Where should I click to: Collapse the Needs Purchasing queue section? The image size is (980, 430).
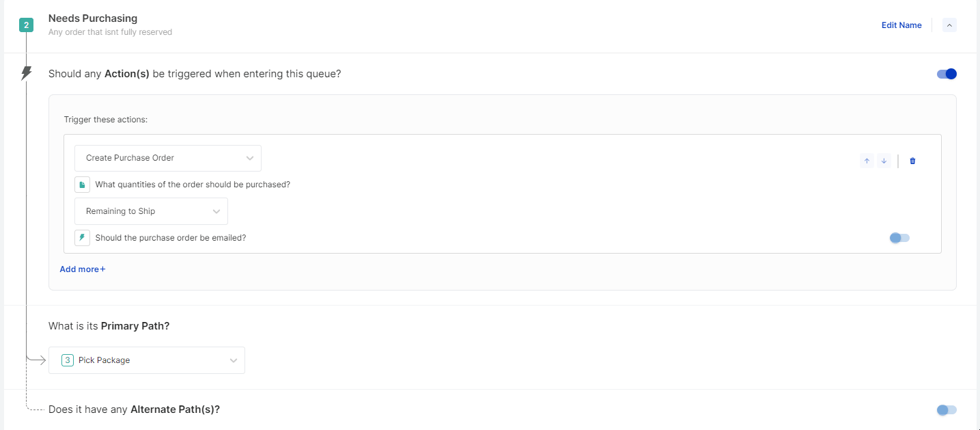tap(949, 25)
